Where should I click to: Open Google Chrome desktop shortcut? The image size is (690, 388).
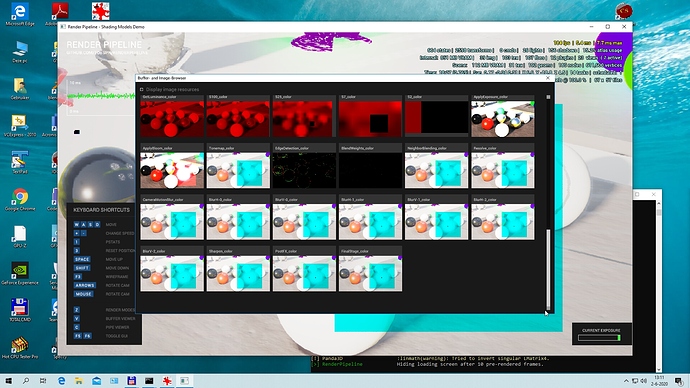[20, 199]
